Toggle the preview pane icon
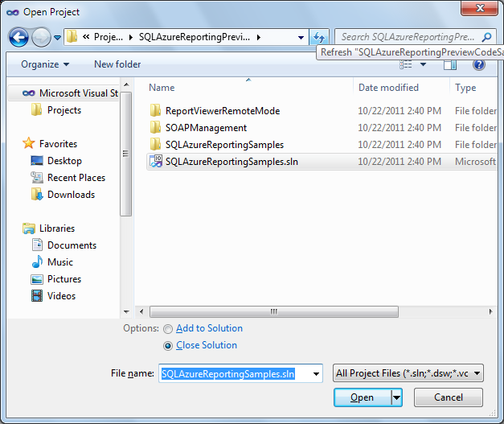This screenshot has height=424, width=504. tap(450, 64)
